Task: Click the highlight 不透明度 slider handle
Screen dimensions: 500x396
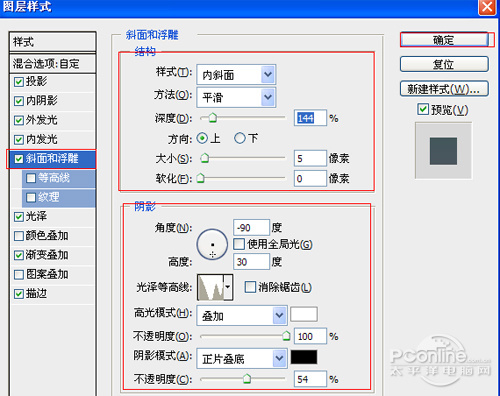Action: pyautogui.click(x=286, y=336)
